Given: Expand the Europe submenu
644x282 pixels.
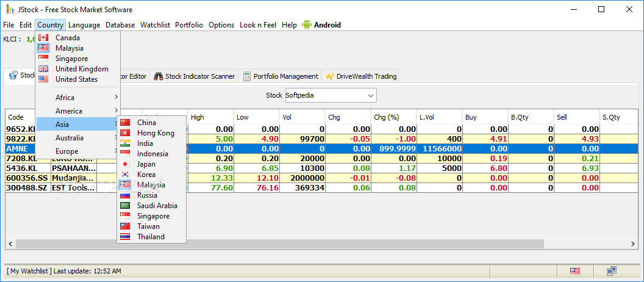Looking at the screenshot, I should coord(77,151).
